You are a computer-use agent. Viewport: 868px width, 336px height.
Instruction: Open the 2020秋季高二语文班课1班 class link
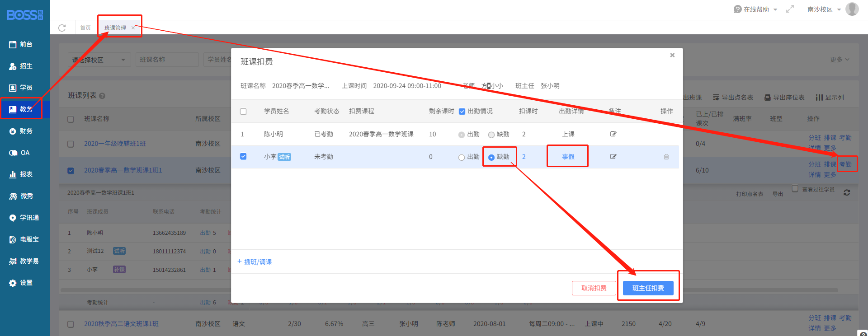coord(121,324)
